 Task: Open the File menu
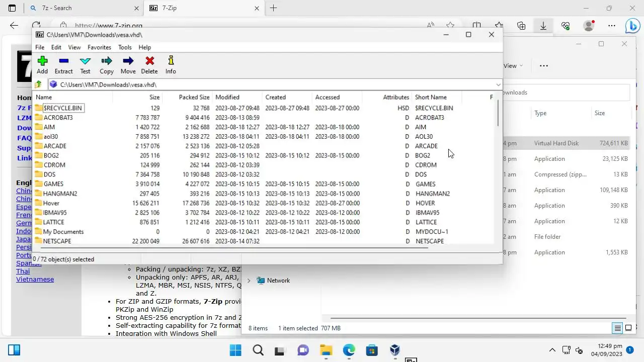pos(40,47)
